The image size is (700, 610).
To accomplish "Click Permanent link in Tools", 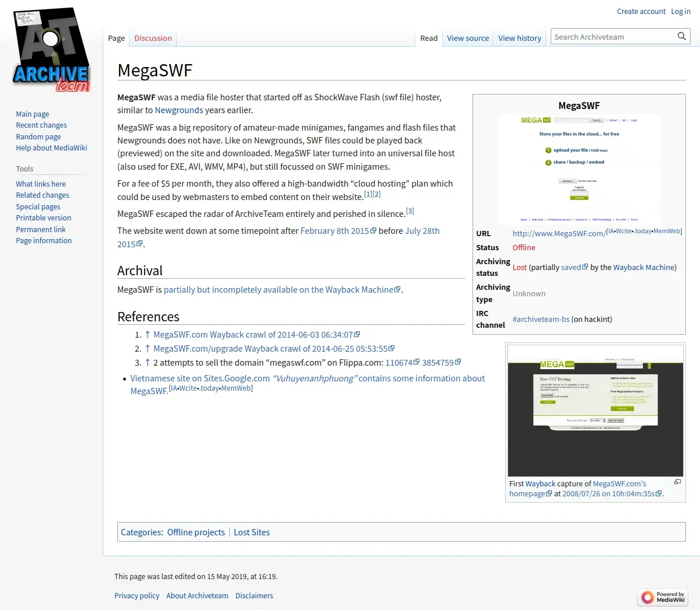I will pyautogui.click(x=41, y=229).
